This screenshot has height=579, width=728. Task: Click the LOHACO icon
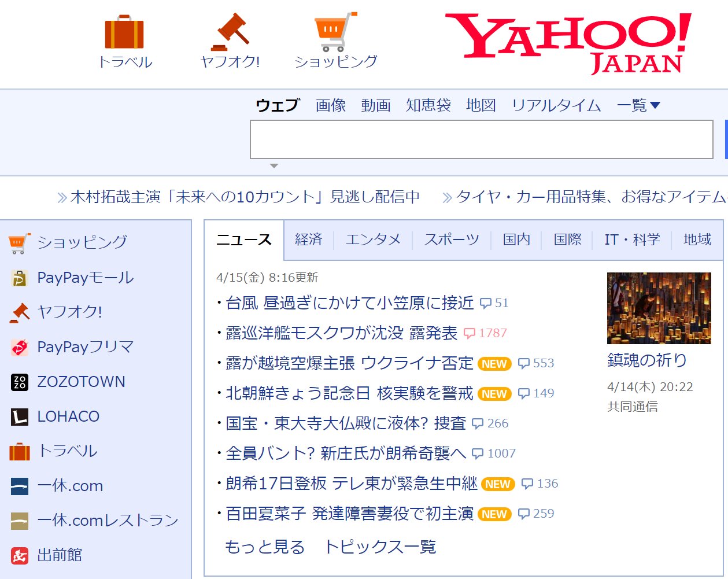point(20,416)
